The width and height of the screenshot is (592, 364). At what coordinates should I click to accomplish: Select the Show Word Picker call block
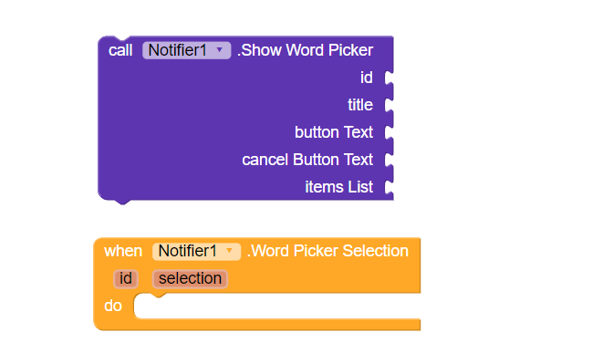click(x=245, y=120)
